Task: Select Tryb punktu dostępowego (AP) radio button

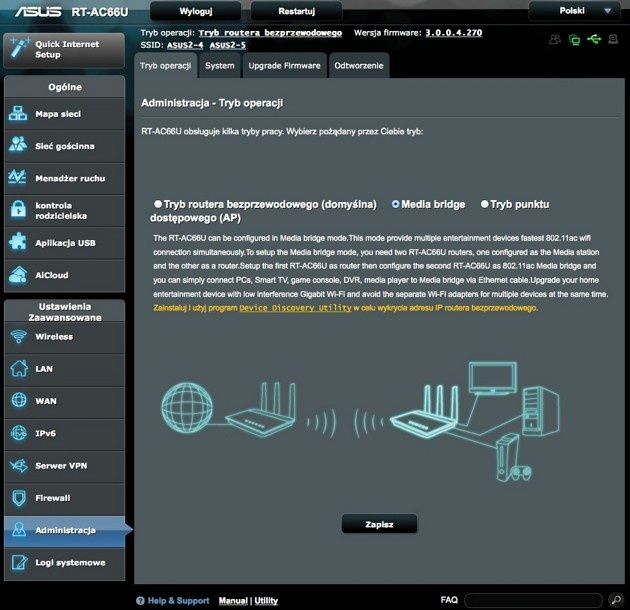Action: [485, 204]
